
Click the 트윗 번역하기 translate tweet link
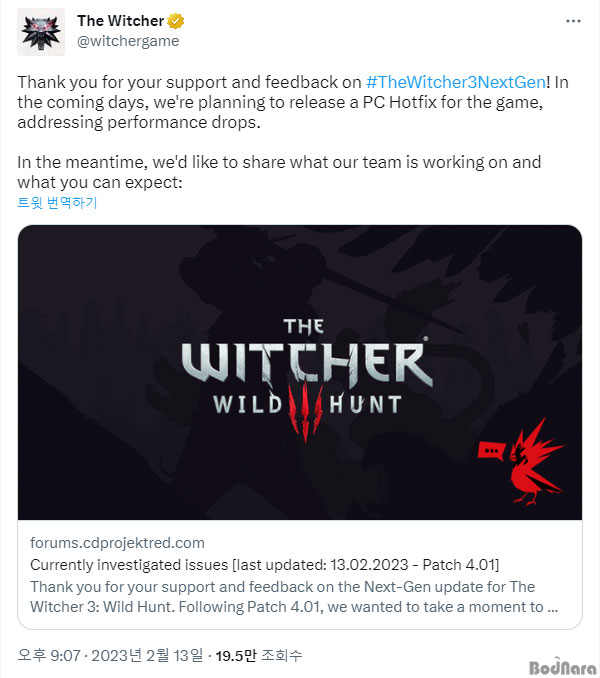(x=57, y=202)
